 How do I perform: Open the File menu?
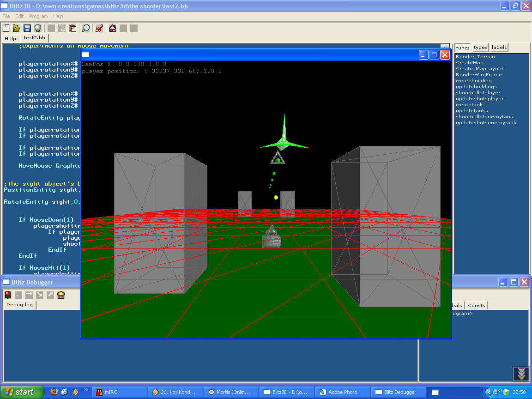coord(6,16)
